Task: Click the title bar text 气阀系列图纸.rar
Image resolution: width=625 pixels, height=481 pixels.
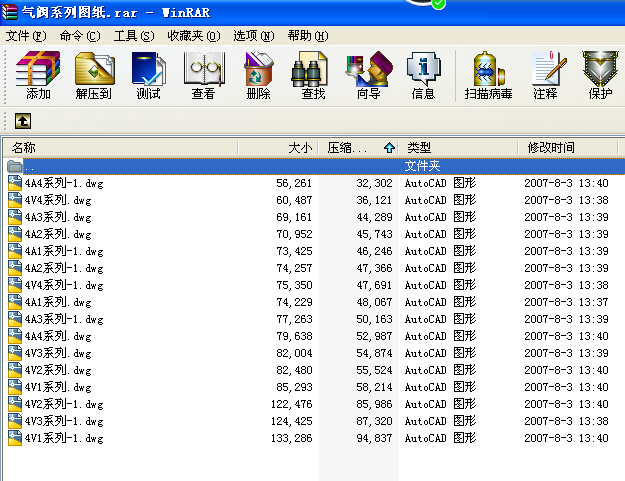Action: 79,12
